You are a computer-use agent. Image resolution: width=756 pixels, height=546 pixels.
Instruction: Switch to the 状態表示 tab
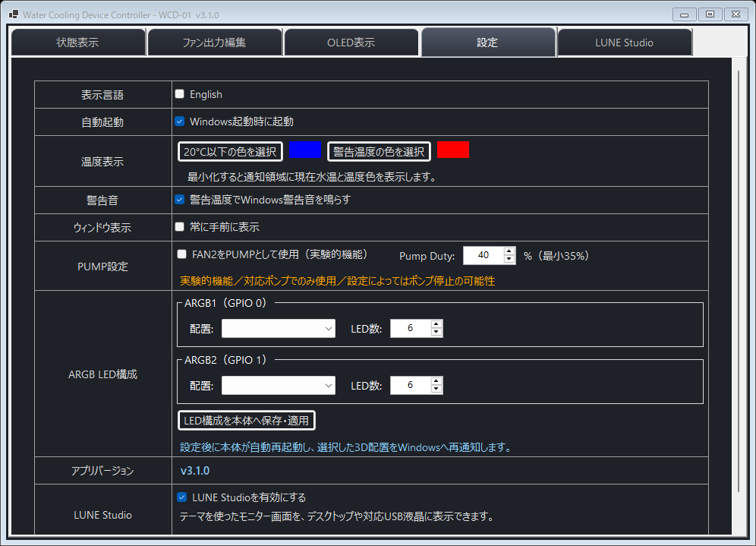[x=78, y=43]
